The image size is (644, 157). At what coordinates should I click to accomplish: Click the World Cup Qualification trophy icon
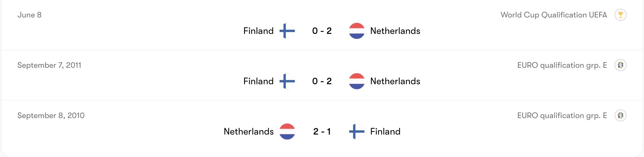(620, 15)
